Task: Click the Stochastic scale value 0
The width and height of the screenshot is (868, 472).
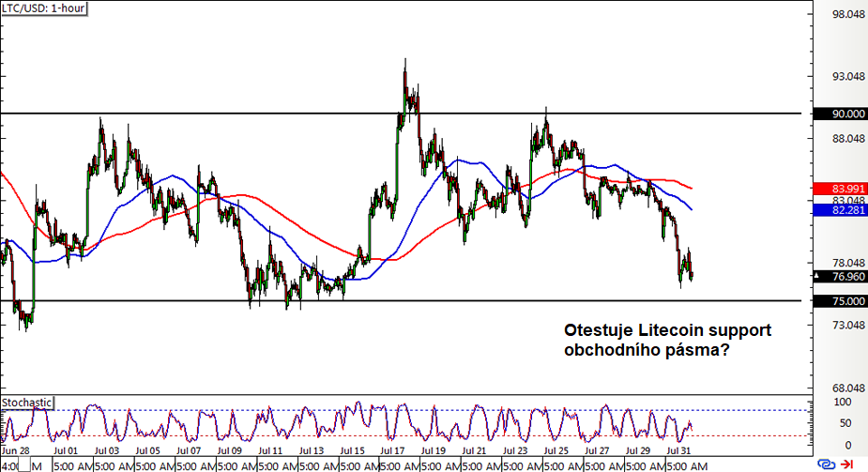Action: tap(848, 445)
